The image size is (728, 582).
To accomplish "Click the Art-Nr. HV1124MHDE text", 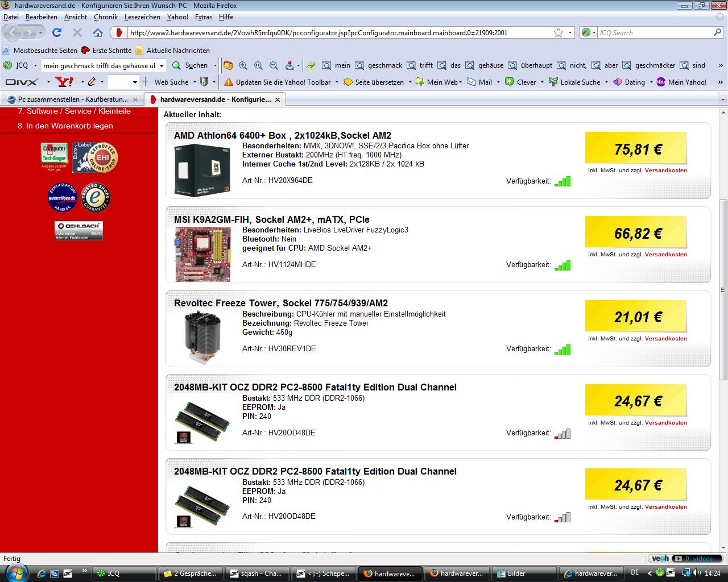I will click(279, 264).
